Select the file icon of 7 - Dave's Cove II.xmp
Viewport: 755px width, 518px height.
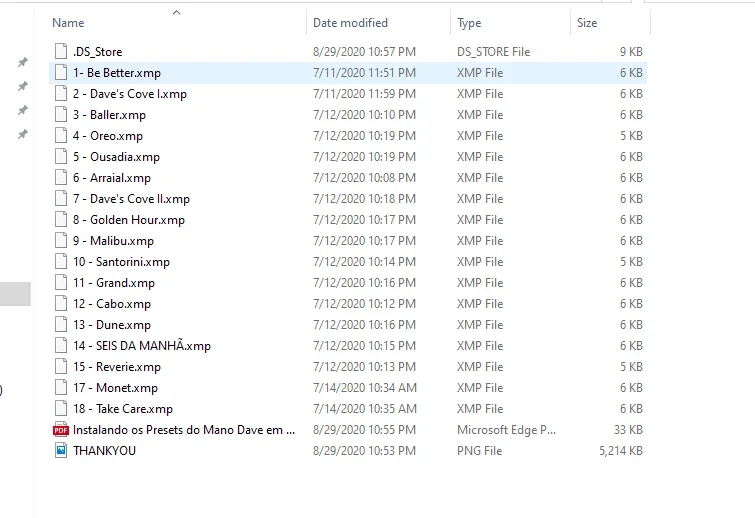61,198
